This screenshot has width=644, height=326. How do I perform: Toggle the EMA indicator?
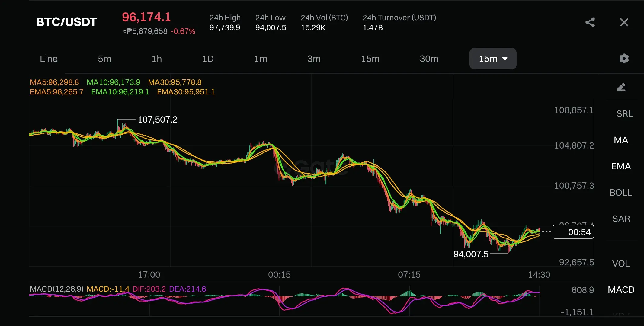click(621, 166)
